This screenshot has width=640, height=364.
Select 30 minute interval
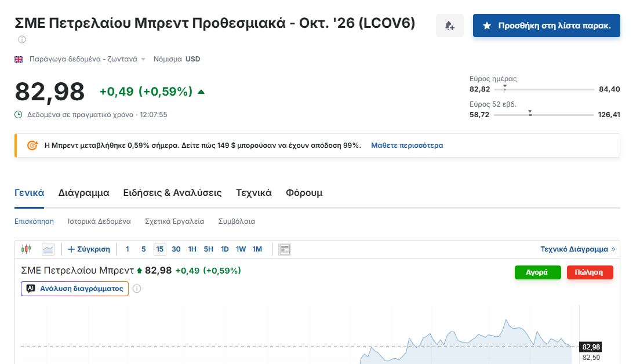[176, 249]
